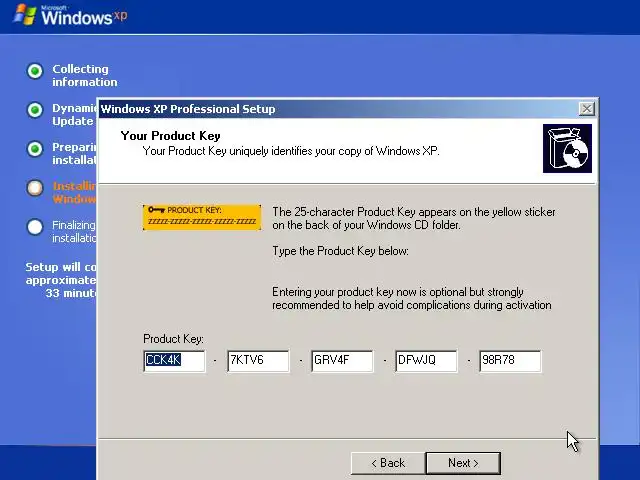Click the 'Entering your product key now is optional' text
This screenshot has height=480, width=640.
pos(412,298)
